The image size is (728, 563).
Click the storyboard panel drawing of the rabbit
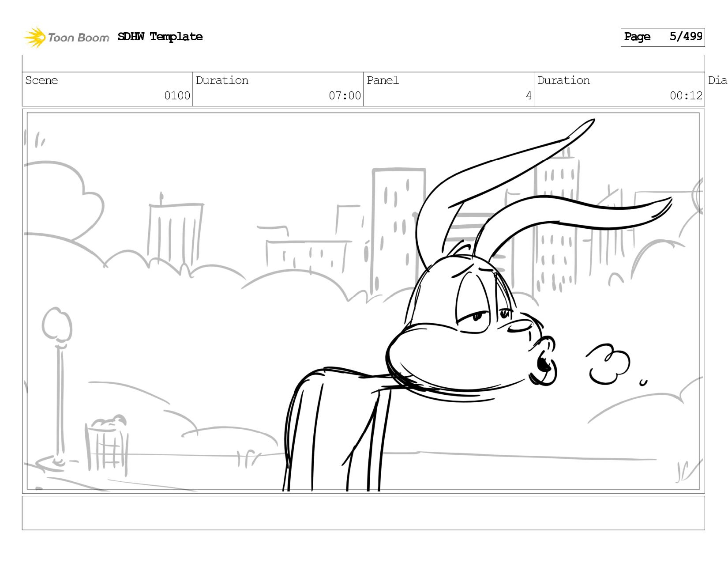pos(364,301)
